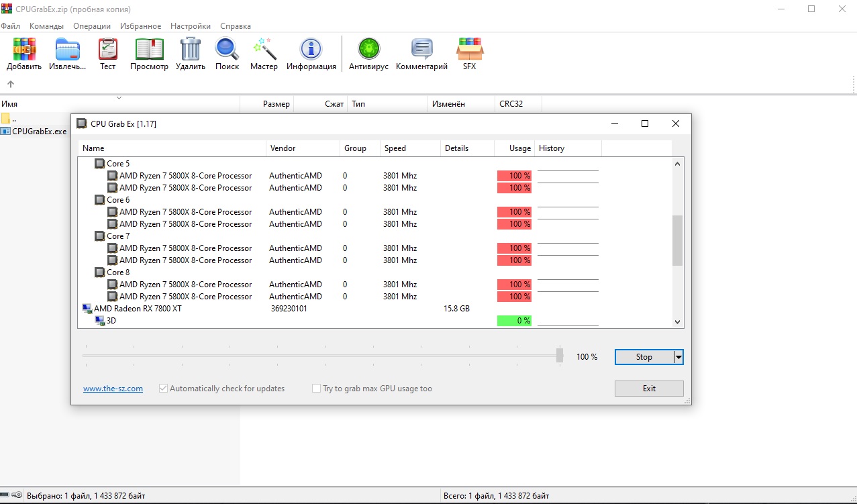Click the Name column header in CPU Grab Ex

[x=172, y=148]
